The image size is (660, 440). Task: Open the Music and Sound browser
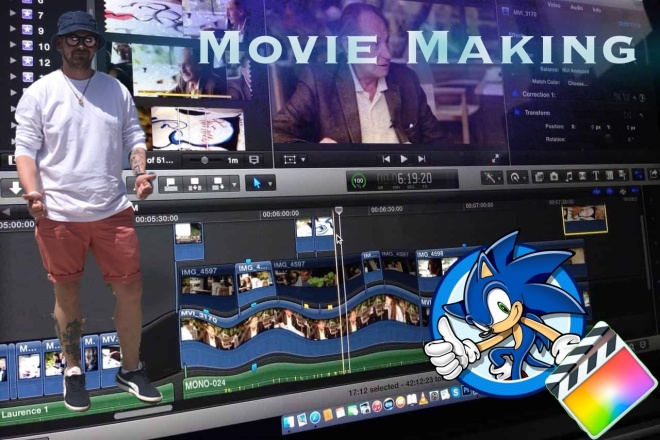coord(568,176)
